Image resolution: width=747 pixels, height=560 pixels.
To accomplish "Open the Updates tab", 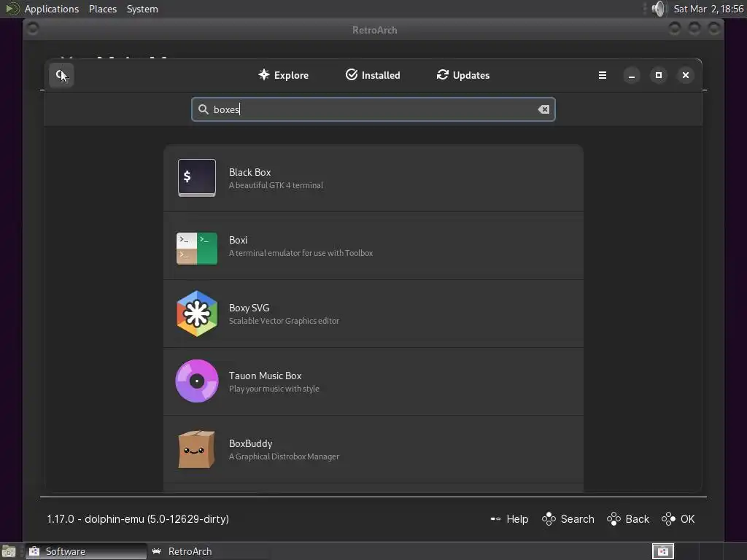I will (463, 75).
